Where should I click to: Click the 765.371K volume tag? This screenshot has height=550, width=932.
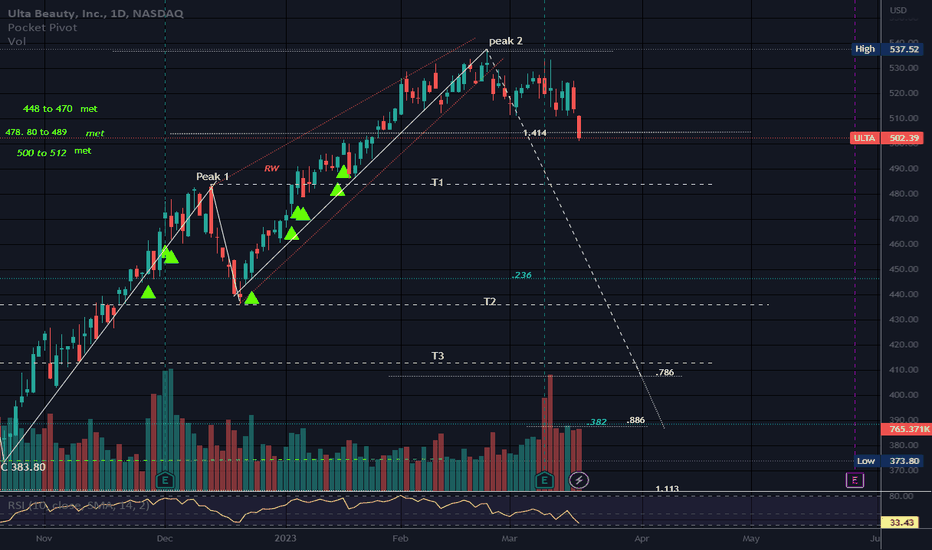(906, 429)
